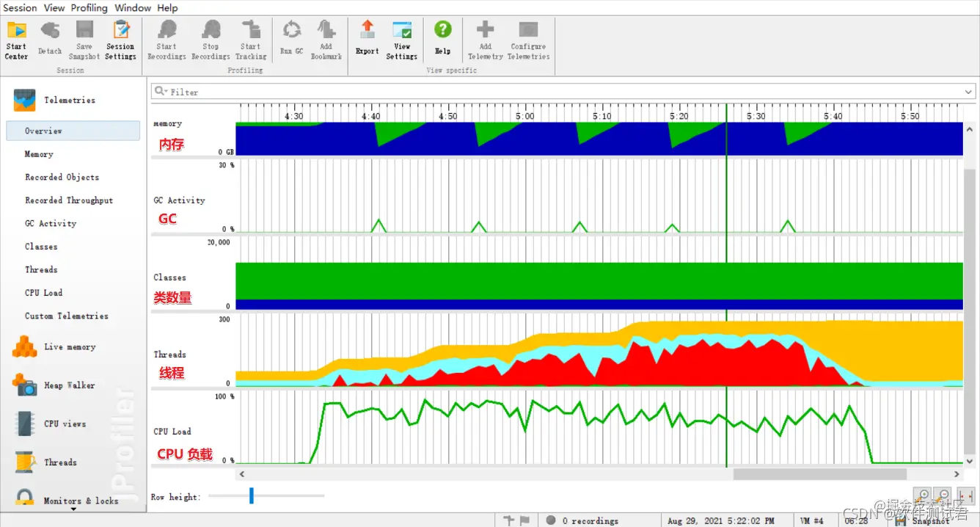The width and height of the screenshot is (980, 527).
Task: Open the Profiling menu
Action: click(89, 8)
